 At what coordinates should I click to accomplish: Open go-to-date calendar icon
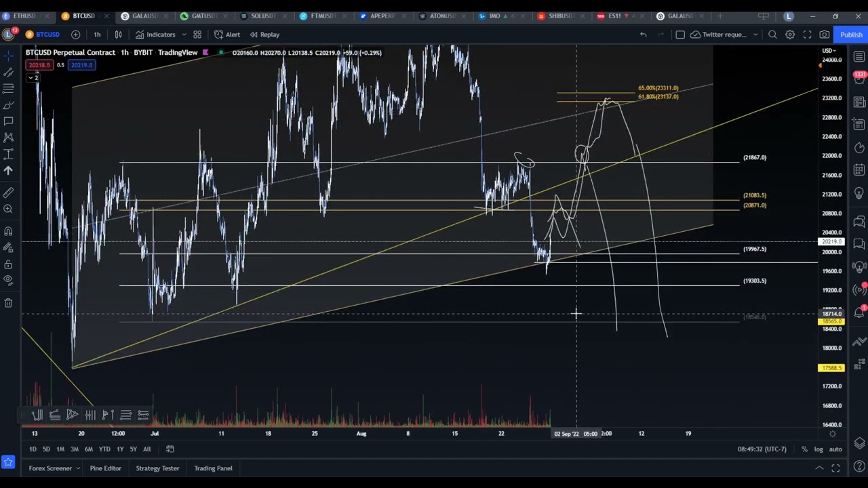tap(170, 449)
